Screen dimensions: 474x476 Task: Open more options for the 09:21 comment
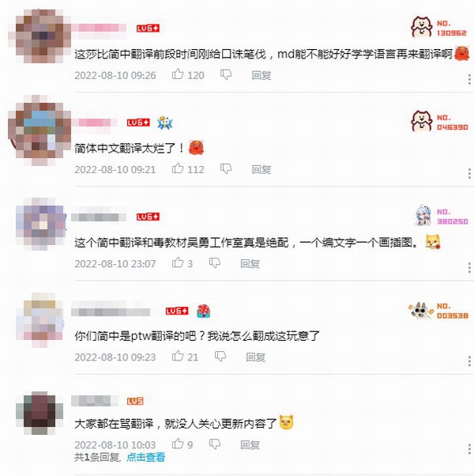(x=469, y=174)
